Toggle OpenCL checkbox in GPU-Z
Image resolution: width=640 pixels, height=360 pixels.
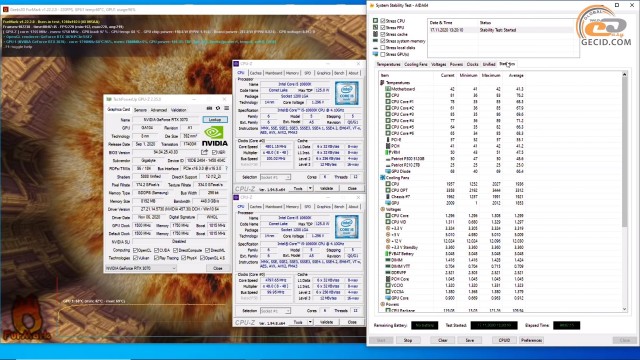click(x=136, y=250)
